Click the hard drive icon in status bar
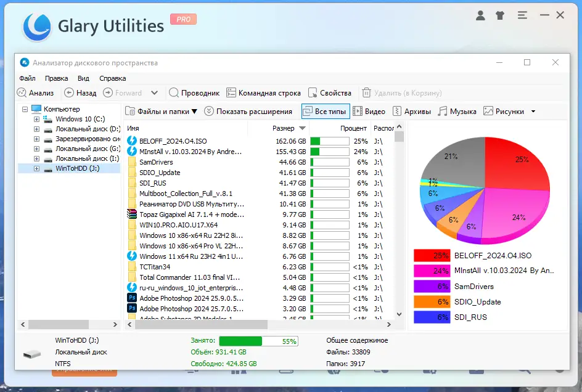Screen dimensions: 582x392 (32, 354)
